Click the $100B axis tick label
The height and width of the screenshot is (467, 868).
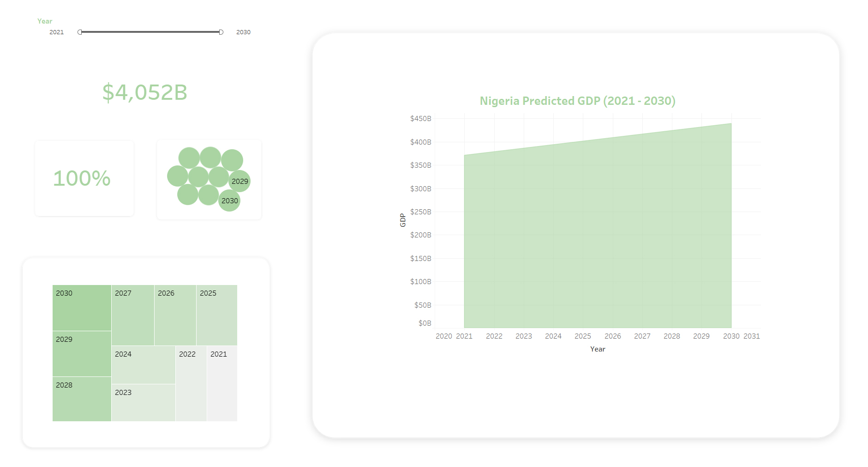[x=420, y=282]
